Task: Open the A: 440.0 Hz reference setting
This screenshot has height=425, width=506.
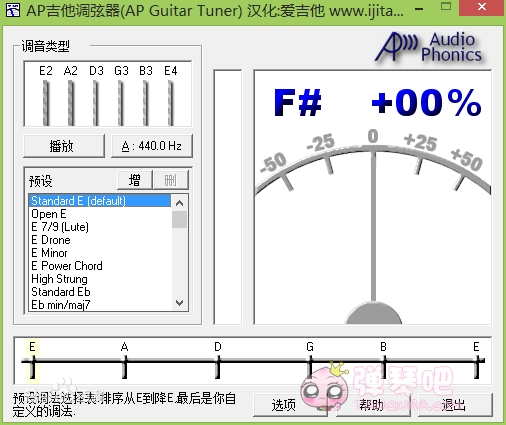Action: click(152, 146)
